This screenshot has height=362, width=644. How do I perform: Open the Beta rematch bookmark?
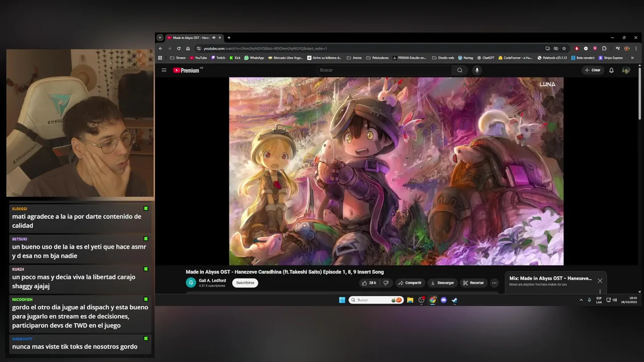[x=583, y=58]
